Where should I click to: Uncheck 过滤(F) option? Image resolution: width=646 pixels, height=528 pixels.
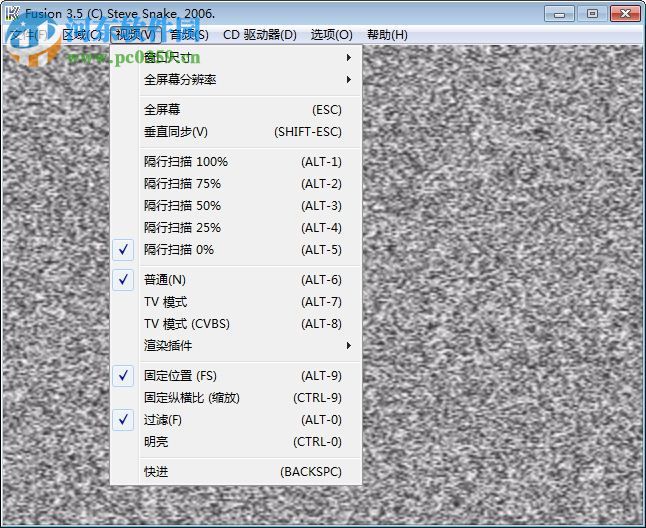(x=236, y=420)
